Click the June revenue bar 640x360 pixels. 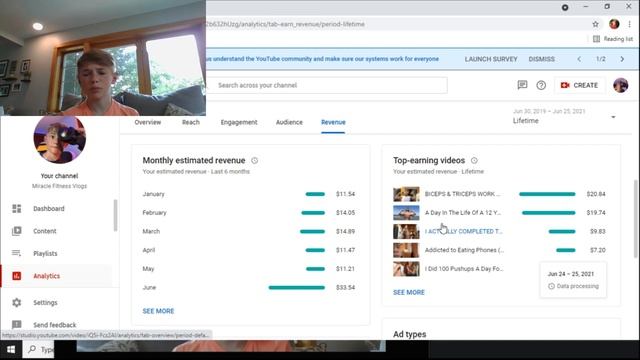coord(297,287)
